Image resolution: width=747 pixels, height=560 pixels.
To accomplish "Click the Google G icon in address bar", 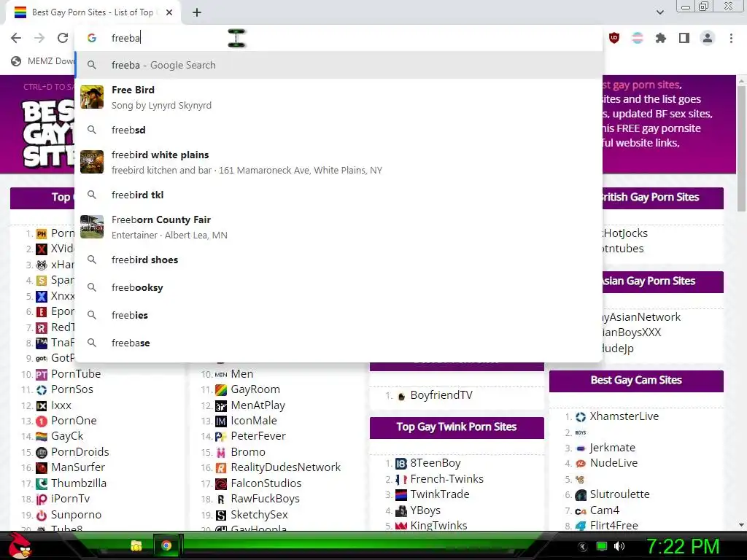I will click(x=92, y=38).
